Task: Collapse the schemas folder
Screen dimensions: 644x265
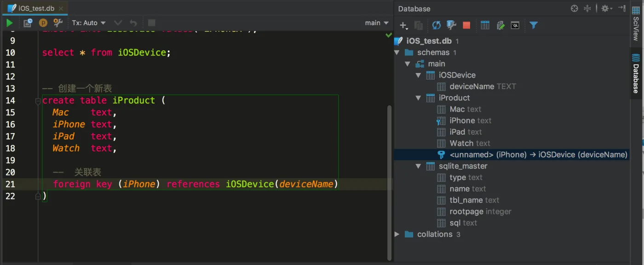Action: tap(397, 52)
